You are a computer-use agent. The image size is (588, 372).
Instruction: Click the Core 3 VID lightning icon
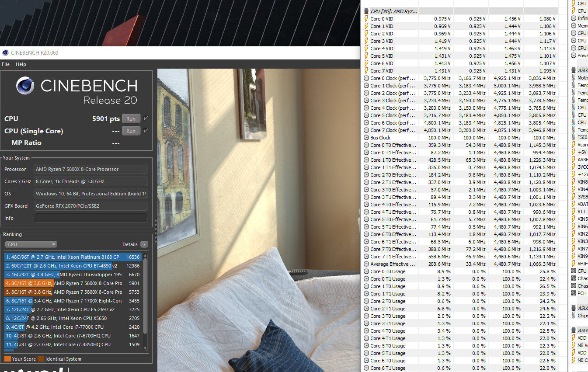[x=366, y=41]
